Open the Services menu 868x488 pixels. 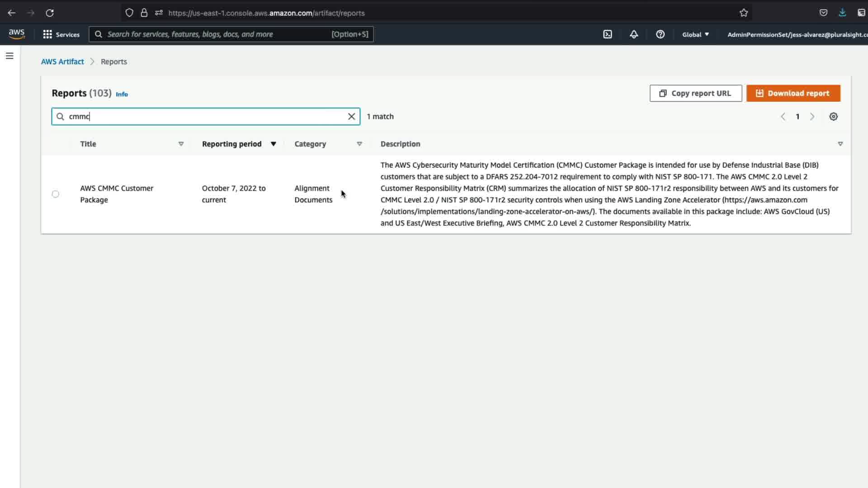click(61, 34)
